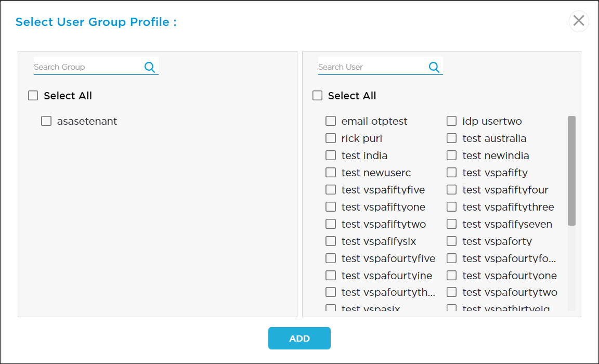
Task: Check the test vspafifty checkbox
Action: [x=451, y=172]
